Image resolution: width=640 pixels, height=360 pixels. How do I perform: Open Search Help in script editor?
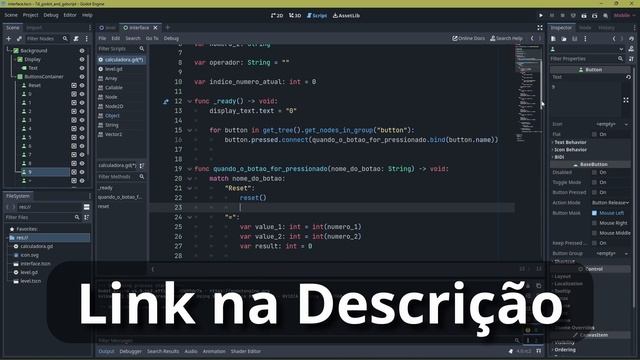[506, 38]
